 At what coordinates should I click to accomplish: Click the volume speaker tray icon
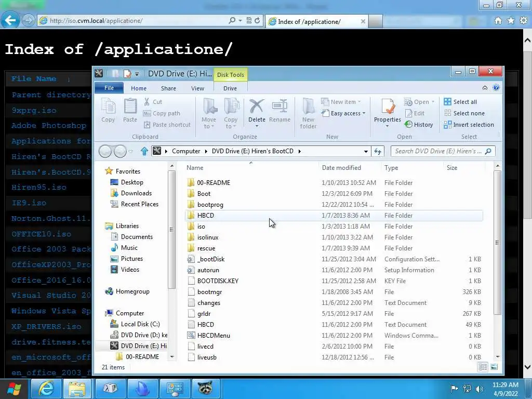(x=480, y=389)
